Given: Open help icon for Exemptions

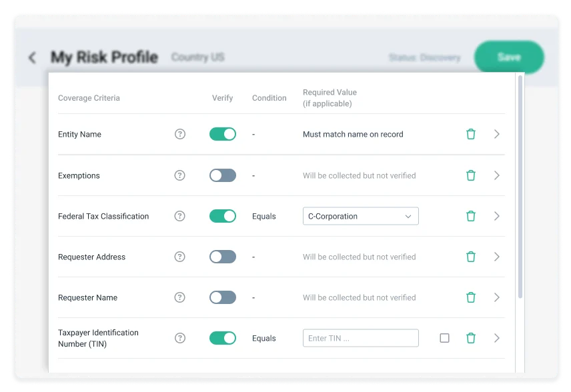Looking at the screenshot, I should point(180,175).
